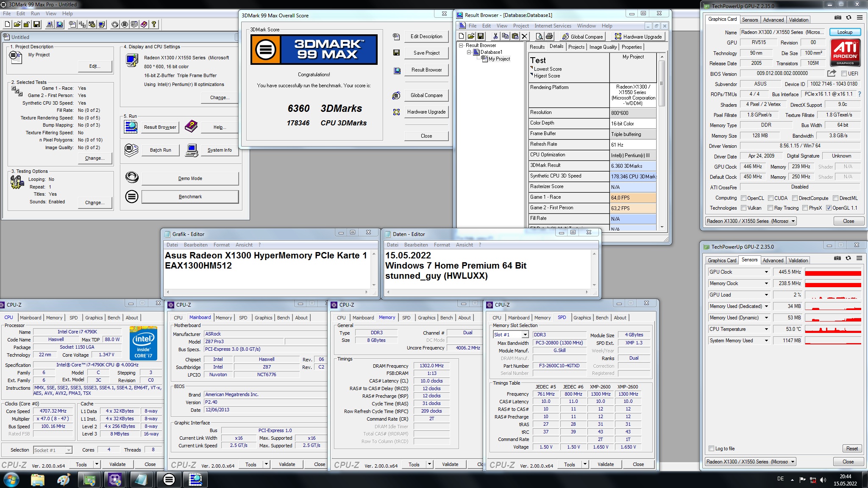Toggle the OpenCL checkbox in GPU-Z
This screenshot has height=488, width=868.
click(743, 198)
